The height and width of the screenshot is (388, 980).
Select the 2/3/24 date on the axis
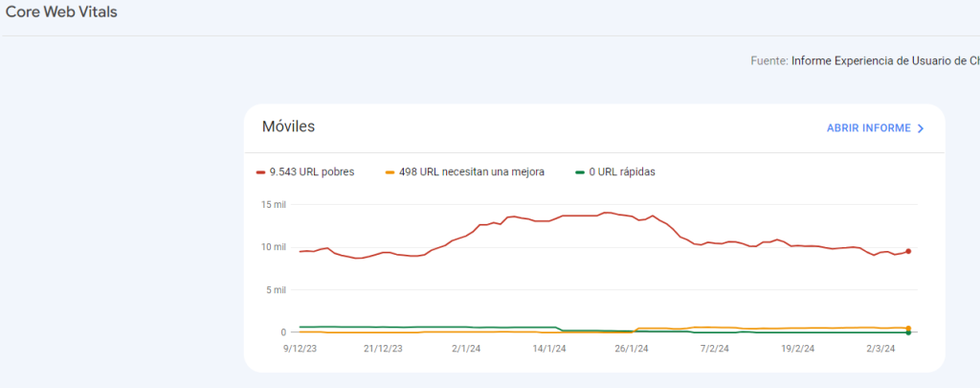pos(880,349)
